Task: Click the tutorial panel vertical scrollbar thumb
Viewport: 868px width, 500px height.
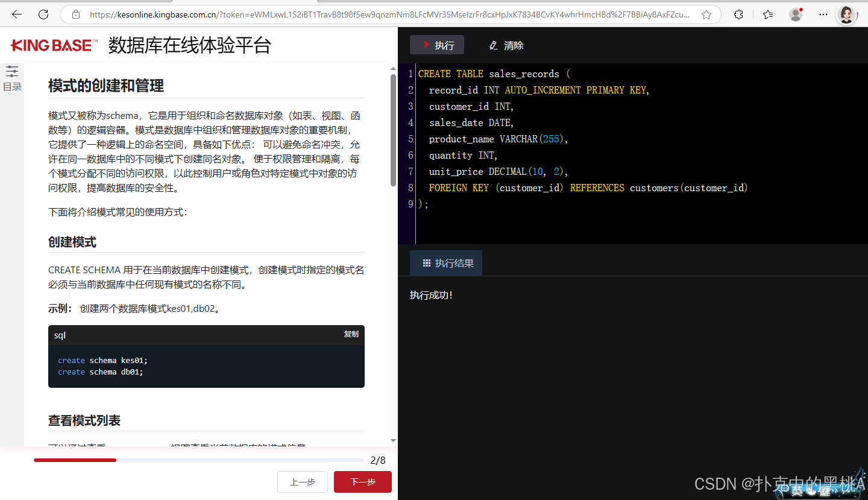Action: tap(393, 130)
